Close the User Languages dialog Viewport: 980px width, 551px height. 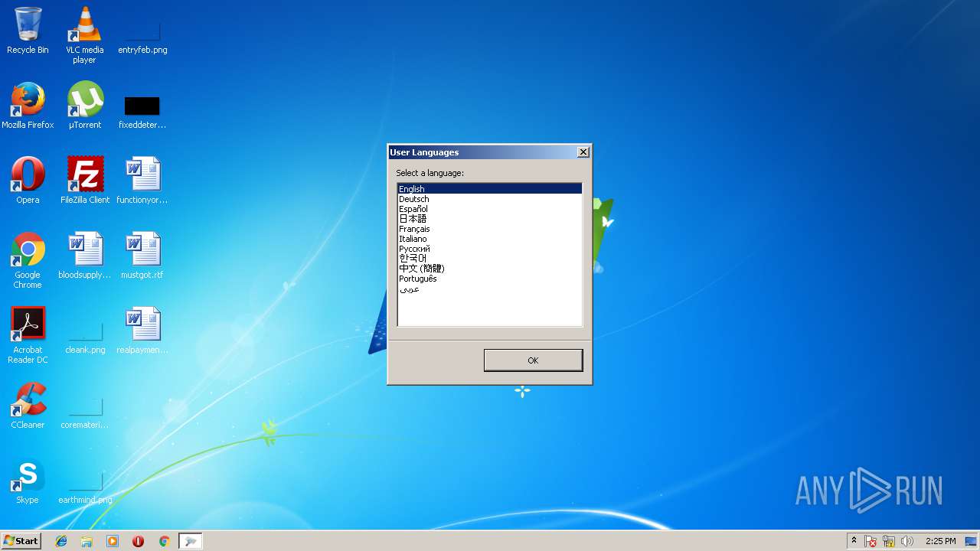click(x=583, y=152)
